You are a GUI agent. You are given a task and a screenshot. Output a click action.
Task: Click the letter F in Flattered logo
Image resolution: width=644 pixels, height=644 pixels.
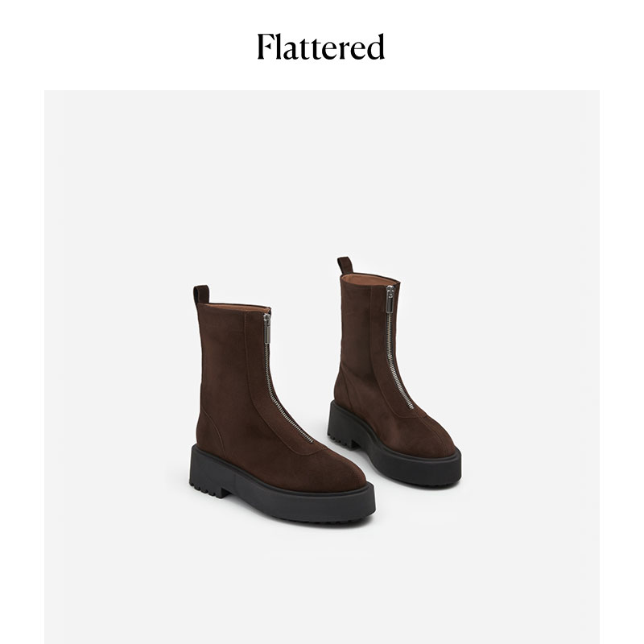pos(266,47)
